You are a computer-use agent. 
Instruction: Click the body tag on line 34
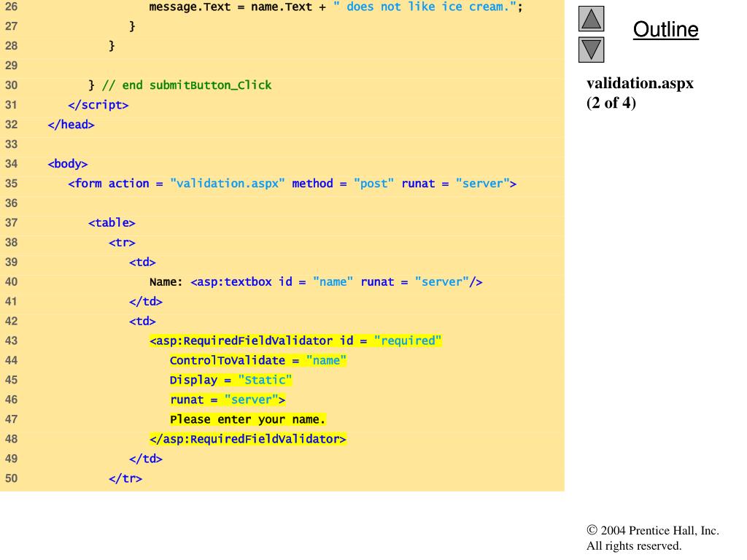coord(68,164)
